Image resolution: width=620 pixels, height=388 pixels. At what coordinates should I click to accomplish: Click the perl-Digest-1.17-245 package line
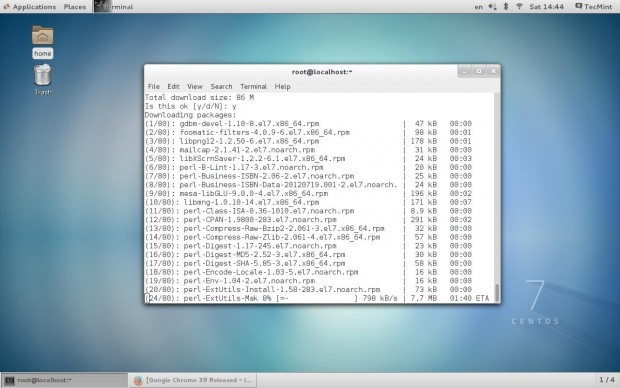(x=308, y=246)
